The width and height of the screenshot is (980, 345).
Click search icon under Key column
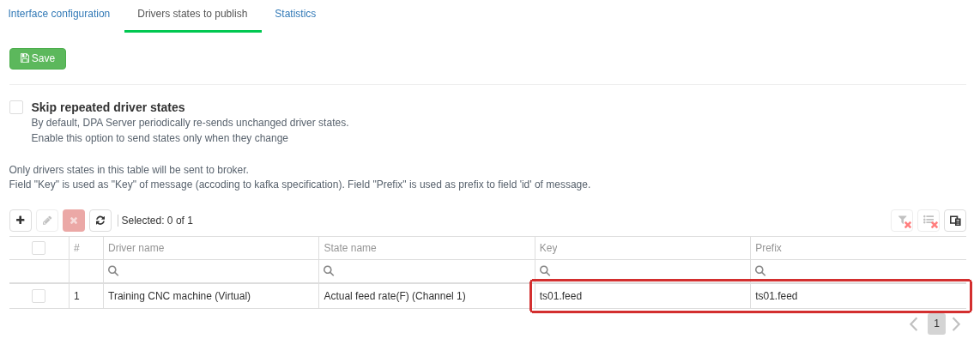click(x=544, y=270)
